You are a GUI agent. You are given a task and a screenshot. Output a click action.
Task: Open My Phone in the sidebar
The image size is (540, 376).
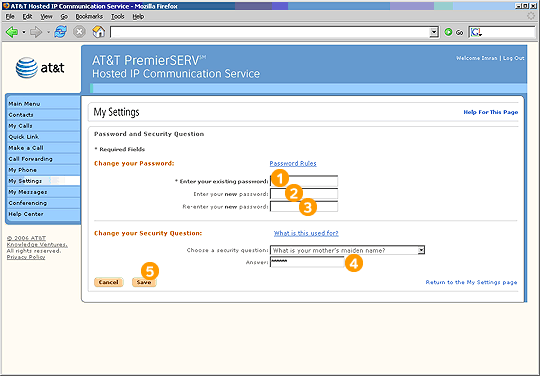pyautogui.click(x=44, y=170)
